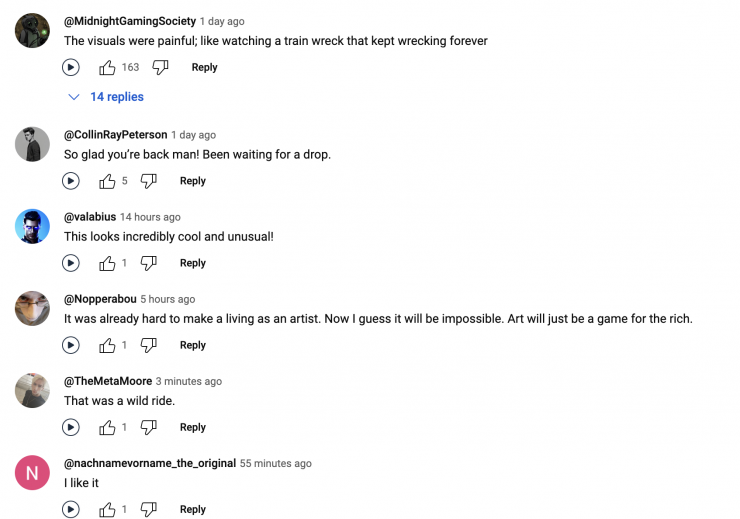The height and width of the screenshot is (519, 740).
Task: Open the @valabius channel link
Action: pos(89,217)
